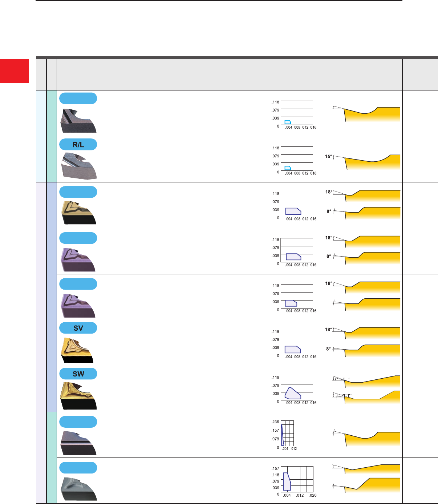
Task: Click the chart with .236 axis maximum
Action: (x=287, y=434)
